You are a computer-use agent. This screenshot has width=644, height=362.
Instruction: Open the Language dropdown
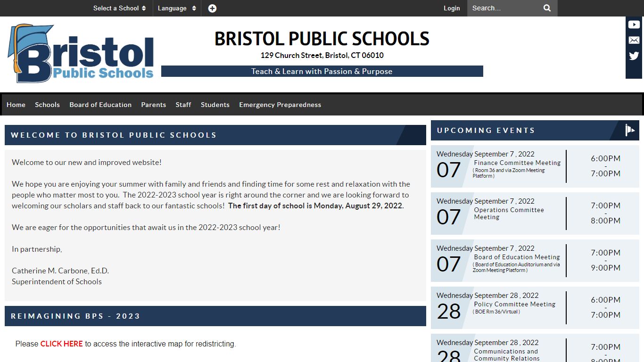click(x=176, y=8)
